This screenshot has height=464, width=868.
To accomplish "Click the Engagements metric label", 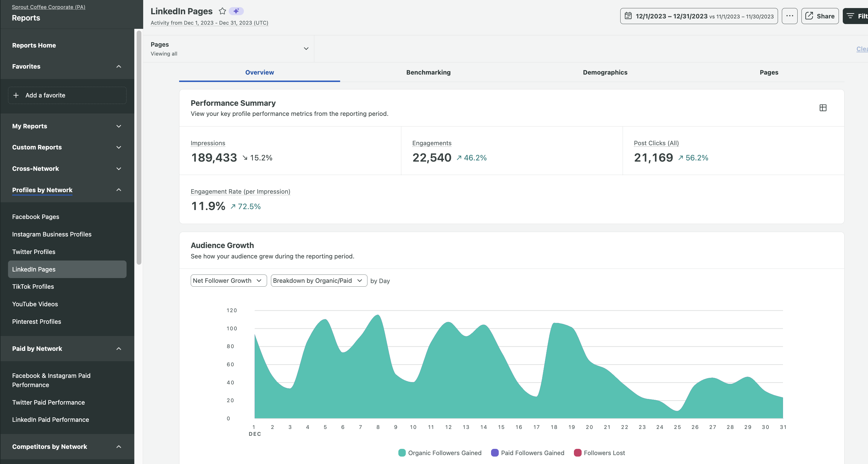I will (x=432, y=143).
